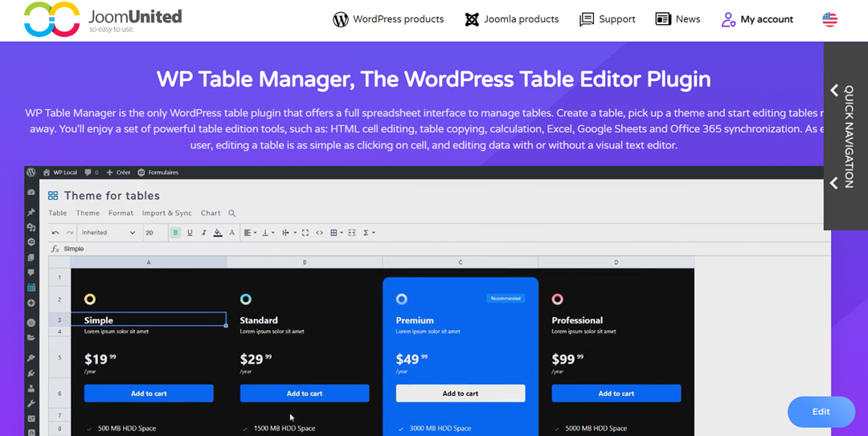The width and height of the screenshot is (868, 436).
Task: Click the font size field showing 20
Action: [153, 233]
